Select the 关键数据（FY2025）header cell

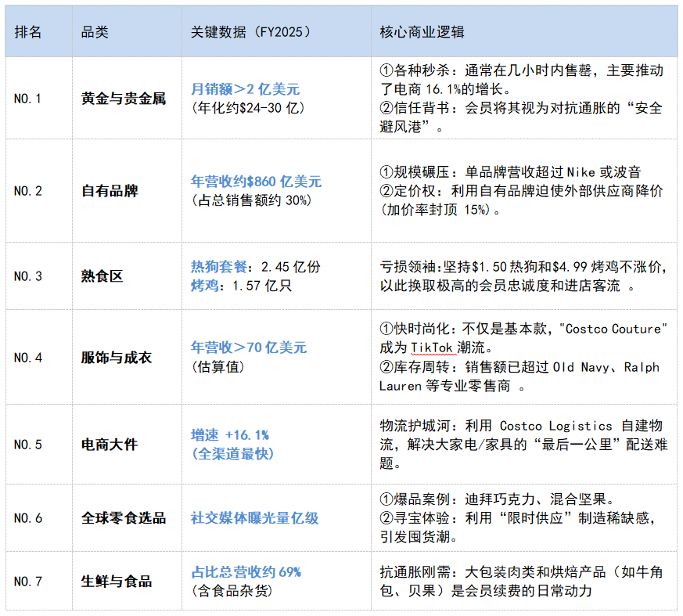251,32
